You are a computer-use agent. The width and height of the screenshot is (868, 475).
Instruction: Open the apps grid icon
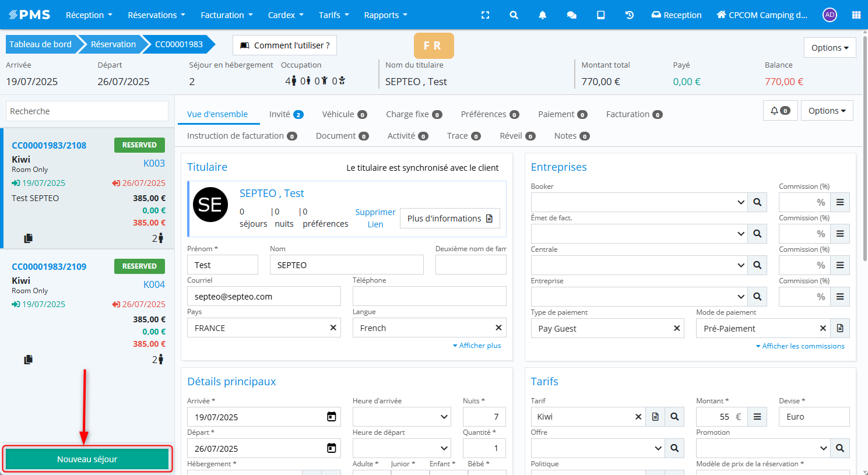click(x=856, y=15)
